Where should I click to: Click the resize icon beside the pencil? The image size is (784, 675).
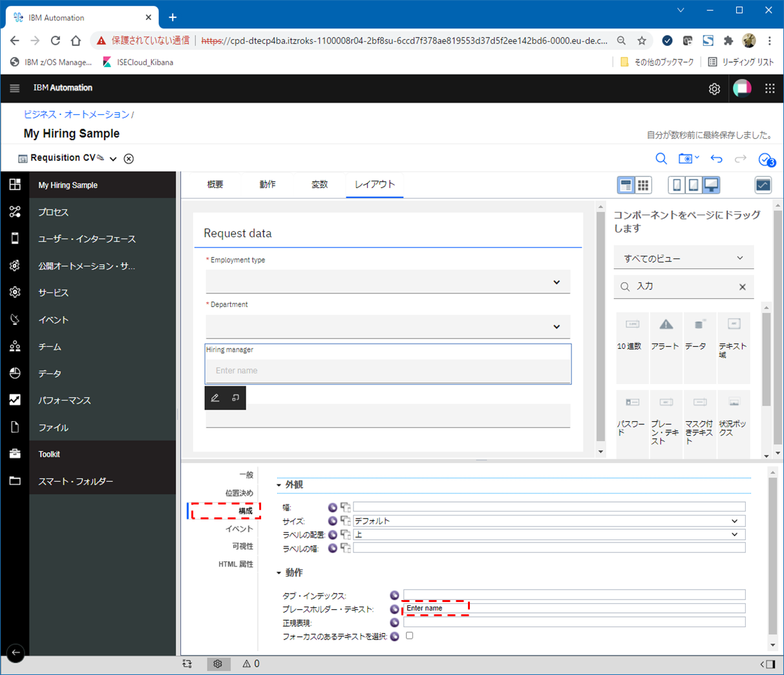pyautogui.click(x=236, y=398)
